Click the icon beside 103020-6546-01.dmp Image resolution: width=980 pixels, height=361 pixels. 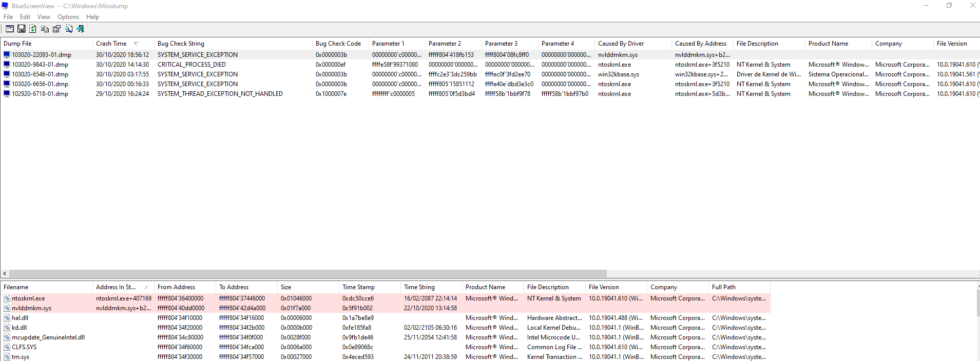7,74
